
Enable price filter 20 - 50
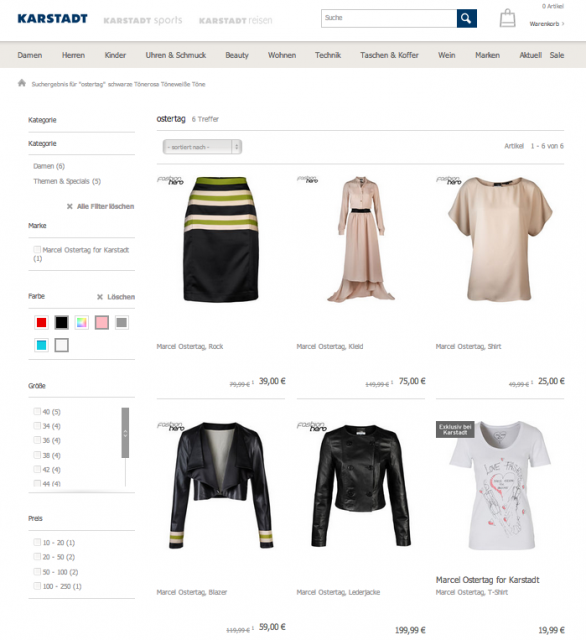pos(37,556)
